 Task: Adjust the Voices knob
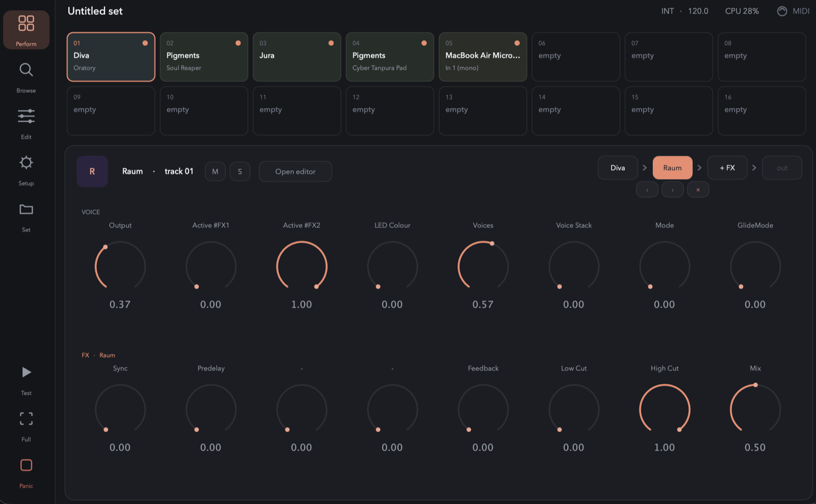click(x=483, y=266)
